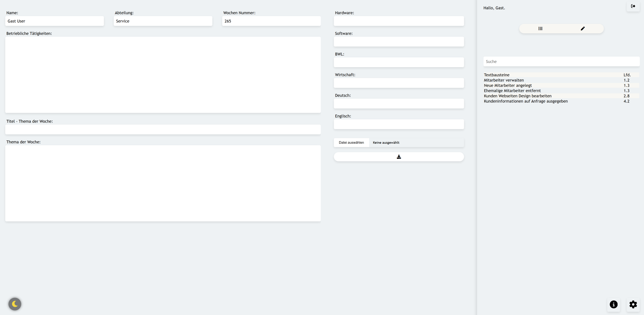Switch to list view icon
The image size is (644, 315).
pyautogui.click(x=540, y=29)
